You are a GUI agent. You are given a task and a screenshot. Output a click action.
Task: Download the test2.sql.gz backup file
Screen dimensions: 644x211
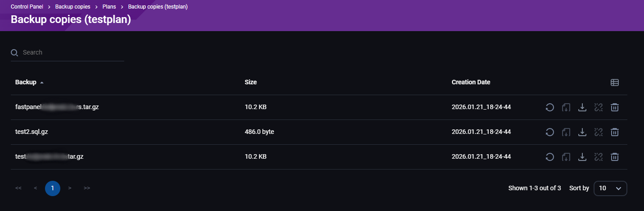582,132
